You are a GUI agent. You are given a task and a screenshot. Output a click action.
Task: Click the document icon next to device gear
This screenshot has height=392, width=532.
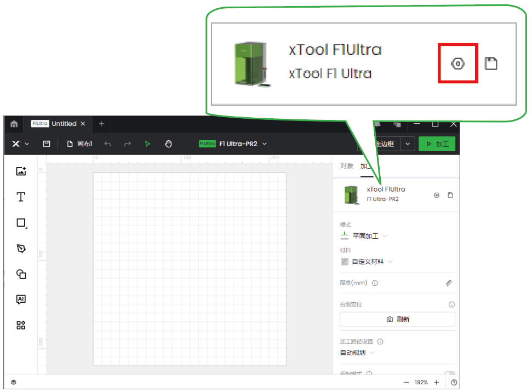point(450,195)
